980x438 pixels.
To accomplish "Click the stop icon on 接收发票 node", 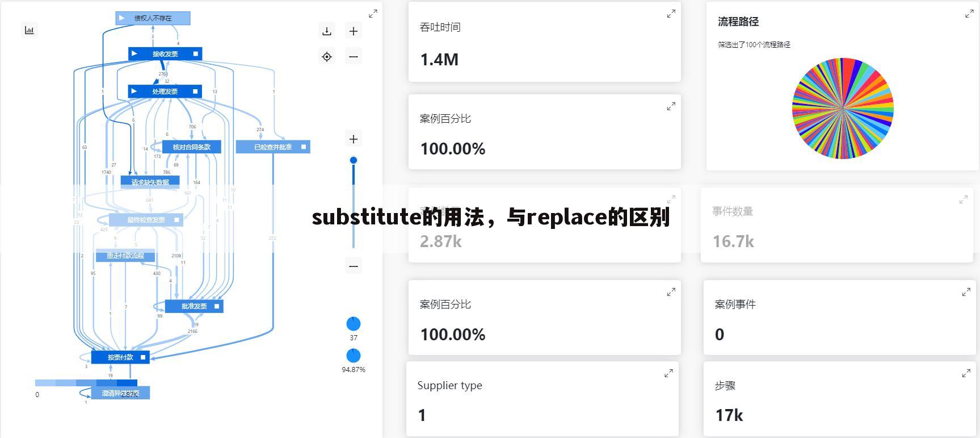I will pos(196,53).
